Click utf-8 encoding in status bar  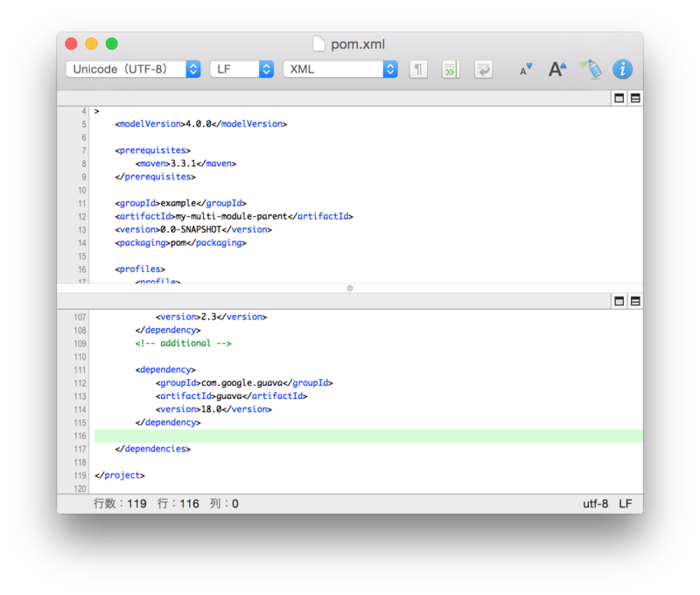(x=595, y=504)
